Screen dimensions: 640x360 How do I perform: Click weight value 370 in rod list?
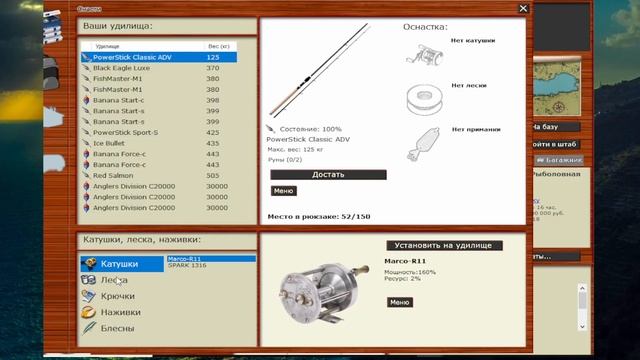[213, 68]
